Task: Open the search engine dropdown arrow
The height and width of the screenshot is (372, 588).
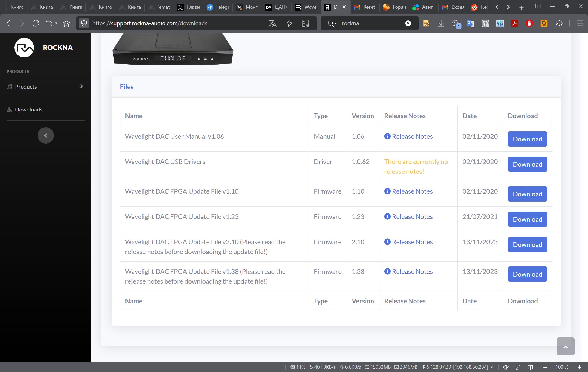Action: tap(336, 24)
